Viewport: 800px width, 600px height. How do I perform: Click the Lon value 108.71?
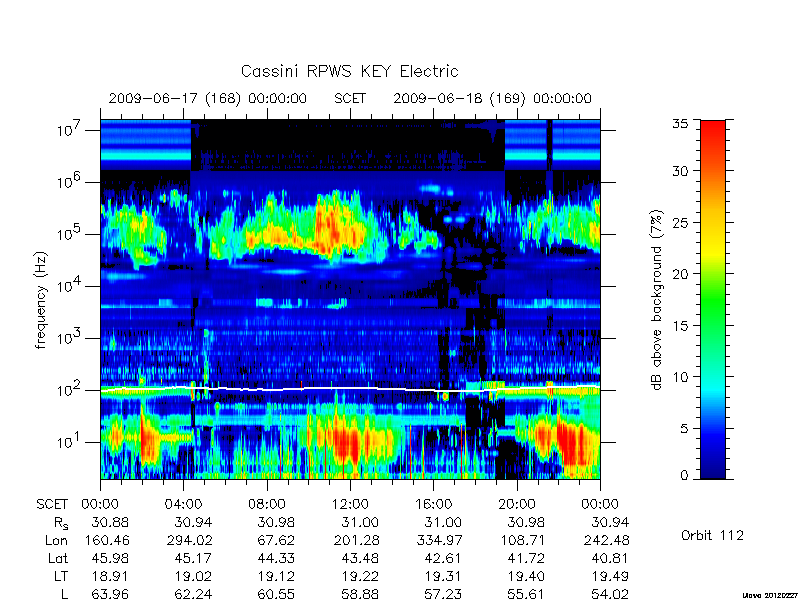pos(521,540)
